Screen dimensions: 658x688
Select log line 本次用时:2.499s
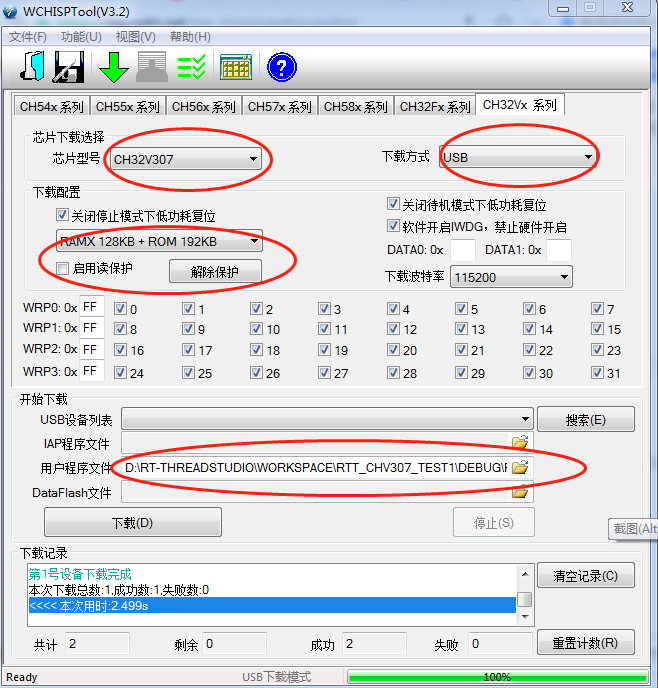tap(272, 606)
